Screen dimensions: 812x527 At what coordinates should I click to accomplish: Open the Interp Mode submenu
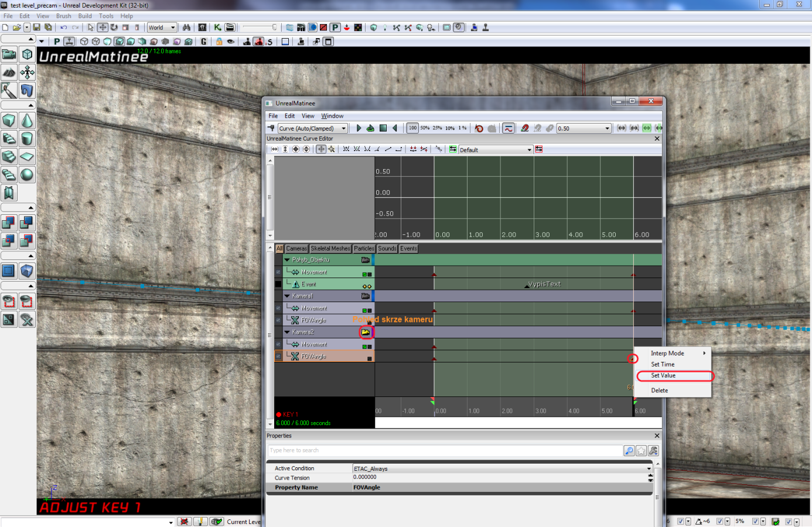673,353
